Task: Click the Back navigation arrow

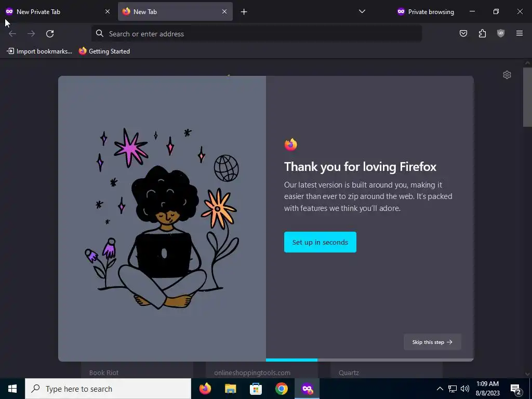Action: (x=12, y=34)
